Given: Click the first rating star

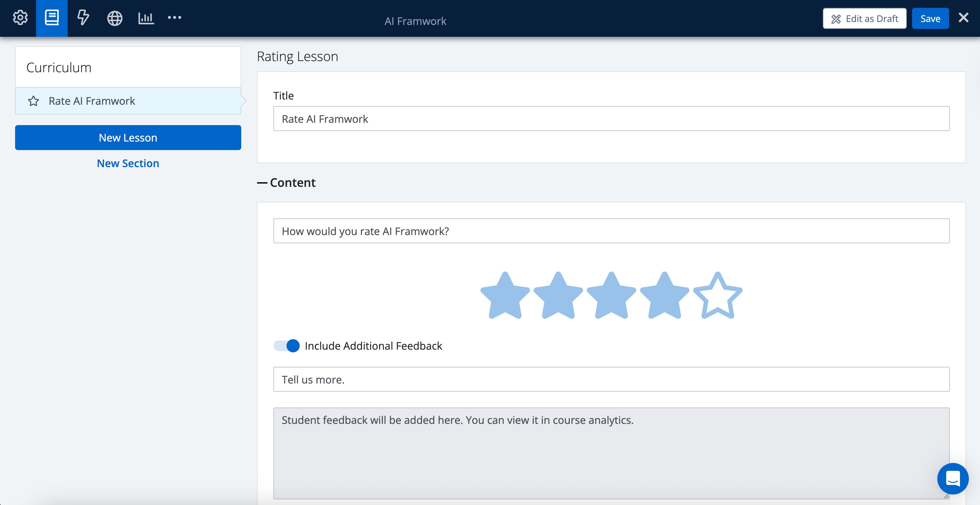Looking at the screenshot, I should tap(505, 296).
